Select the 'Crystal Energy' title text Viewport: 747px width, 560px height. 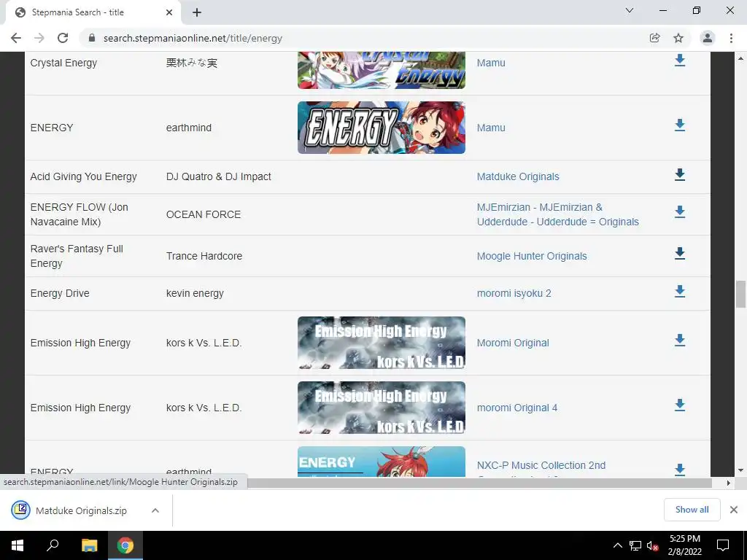(x=63, y=63)
